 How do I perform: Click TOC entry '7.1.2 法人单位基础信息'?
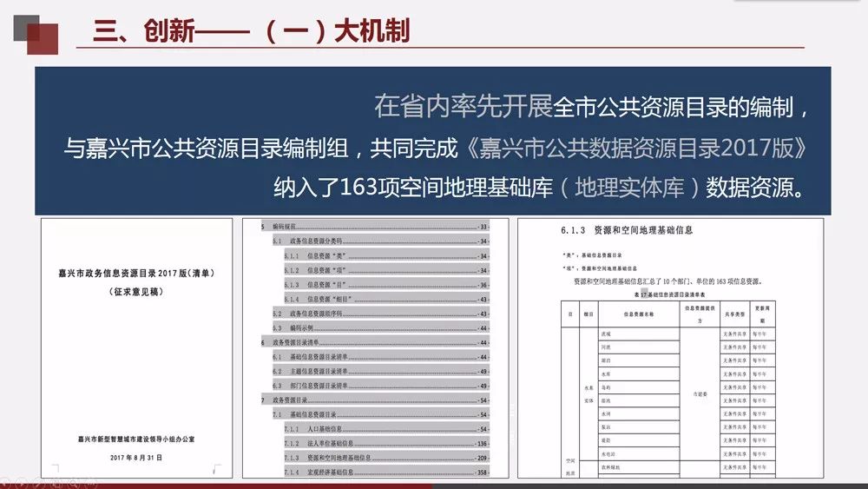click(x=386, y=443)
